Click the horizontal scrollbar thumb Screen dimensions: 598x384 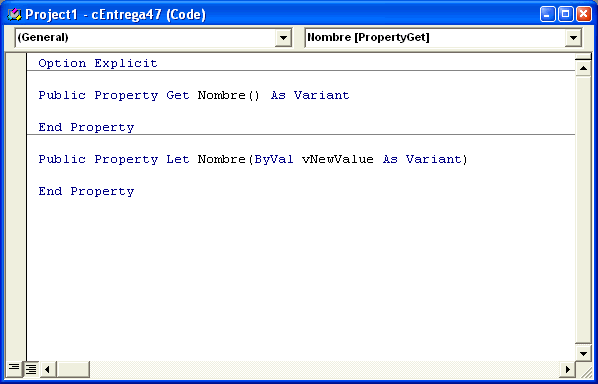tap(73, 369)
